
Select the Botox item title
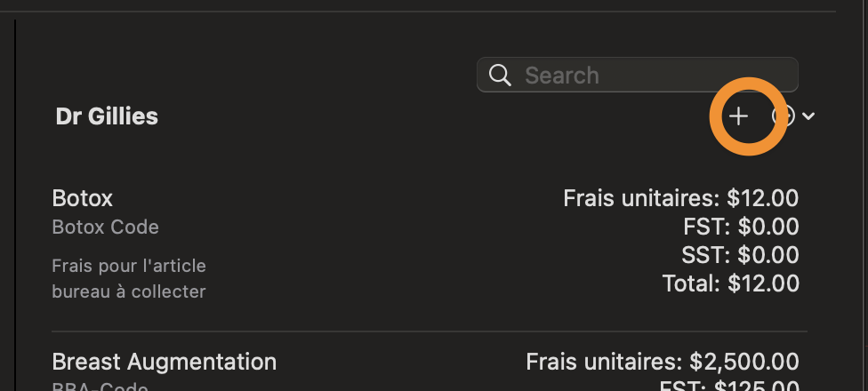(x=83, y=198)
